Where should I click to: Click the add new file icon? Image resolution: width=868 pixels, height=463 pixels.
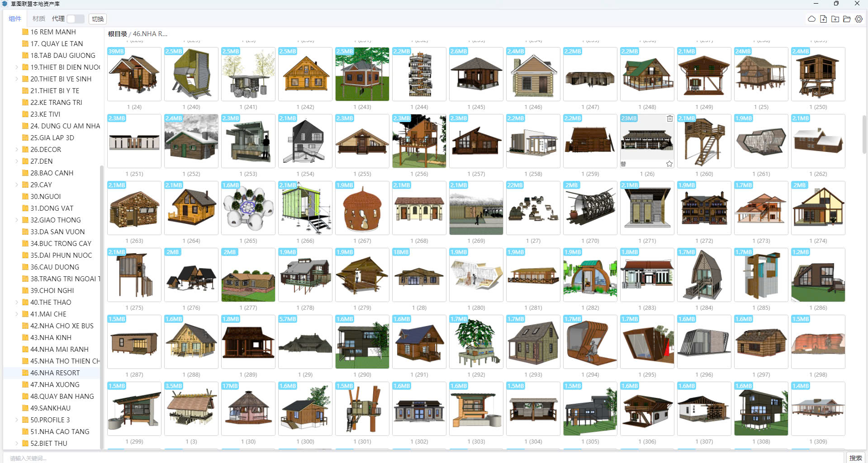823,19
